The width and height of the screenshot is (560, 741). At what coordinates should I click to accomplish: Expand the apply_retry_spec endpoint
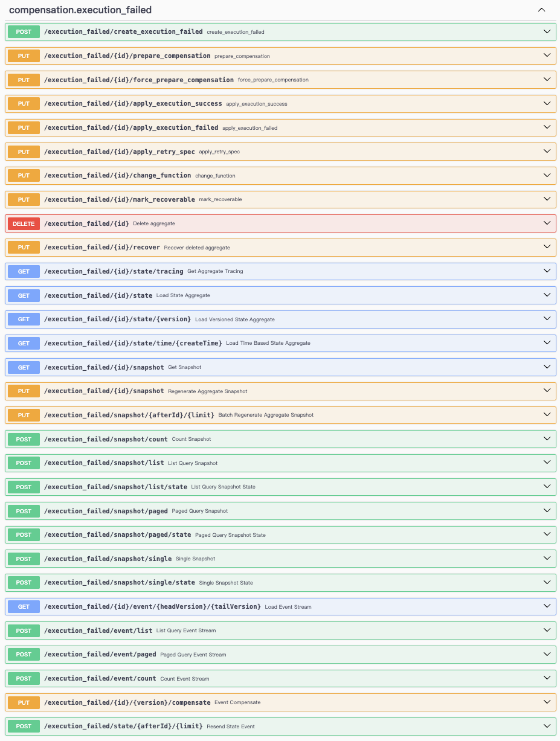(x=547, y=152)
